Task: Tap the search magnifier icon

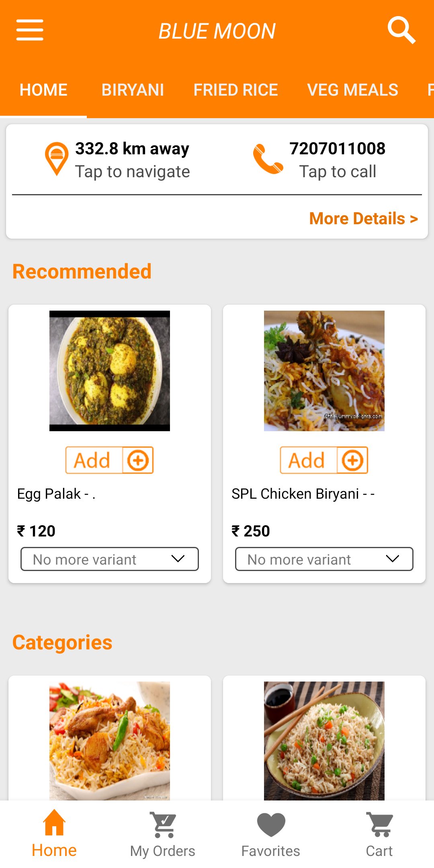Action: [x=401, y=30]
